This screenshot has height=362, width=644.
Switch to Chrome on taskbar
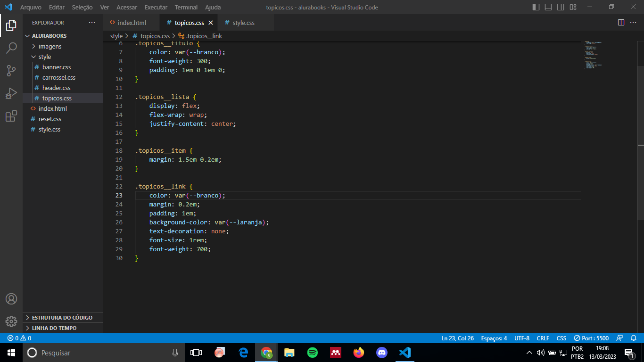point(266,353)
